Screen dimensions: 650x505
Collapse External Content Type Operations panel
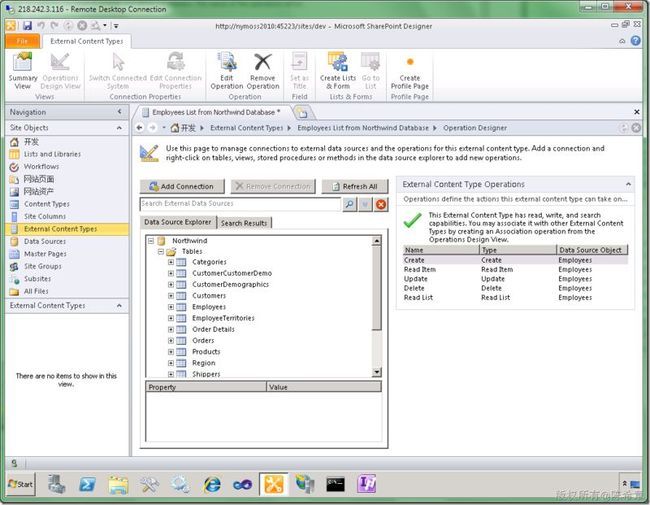tap(628, 184)
